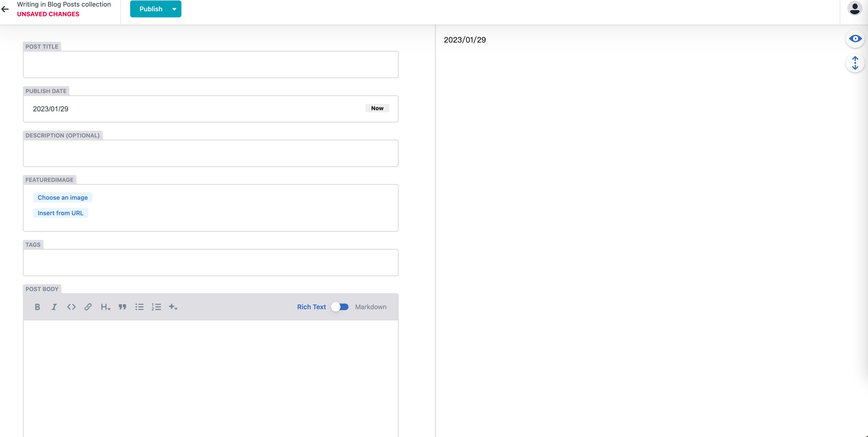Toggle the preview pane with the eye icon
This screenshot has width=868, height=437.
coord(855,39)
